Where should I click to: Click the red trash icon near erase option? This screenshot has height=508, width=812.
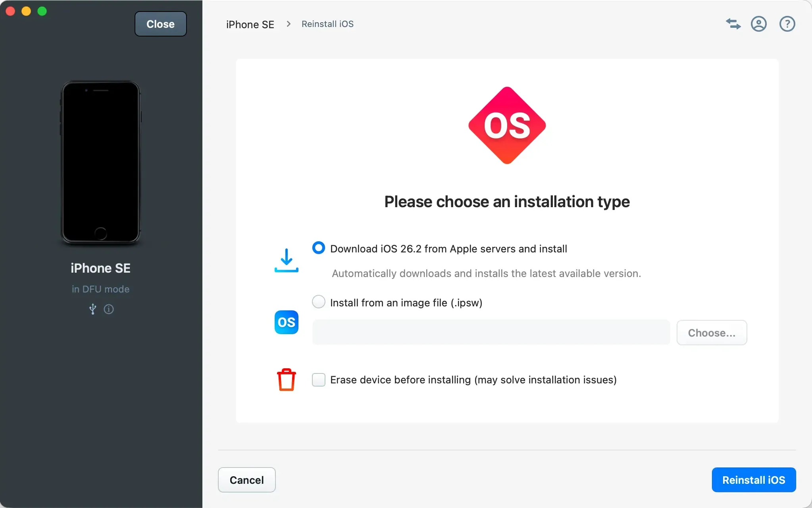pyautogui.click(x=287, y=379)
